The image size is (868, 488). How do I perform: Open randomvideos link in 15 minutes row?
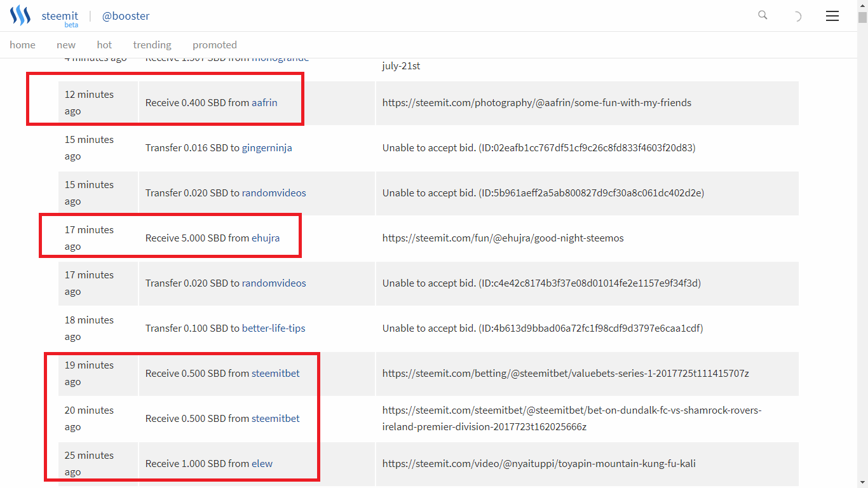tap(274, 193)
